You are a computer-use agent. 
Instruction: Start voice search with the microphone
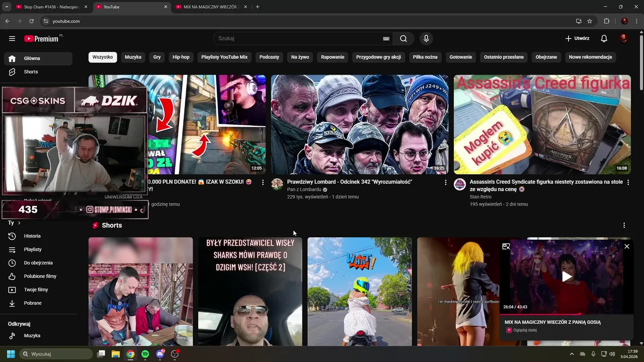[426, 39]
